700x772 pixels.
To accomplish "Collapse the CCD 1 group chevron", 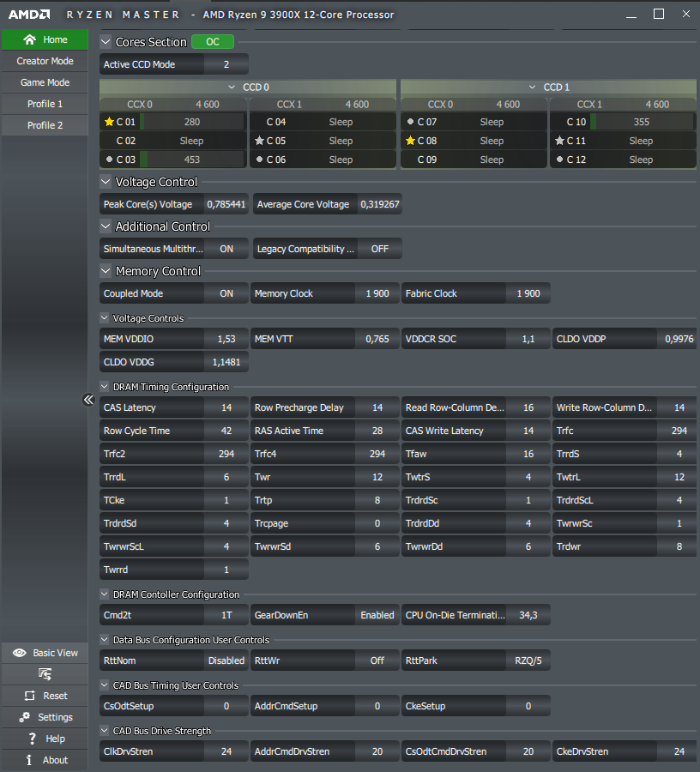I will [532, 87].
